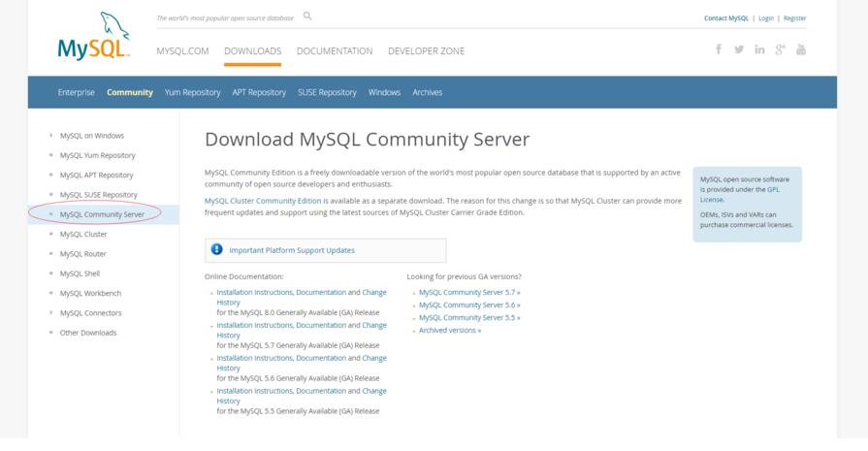Expand MySQL Connectors in sidebar
The width and height of the screenshot is (868, 451).
coord(90,313)
